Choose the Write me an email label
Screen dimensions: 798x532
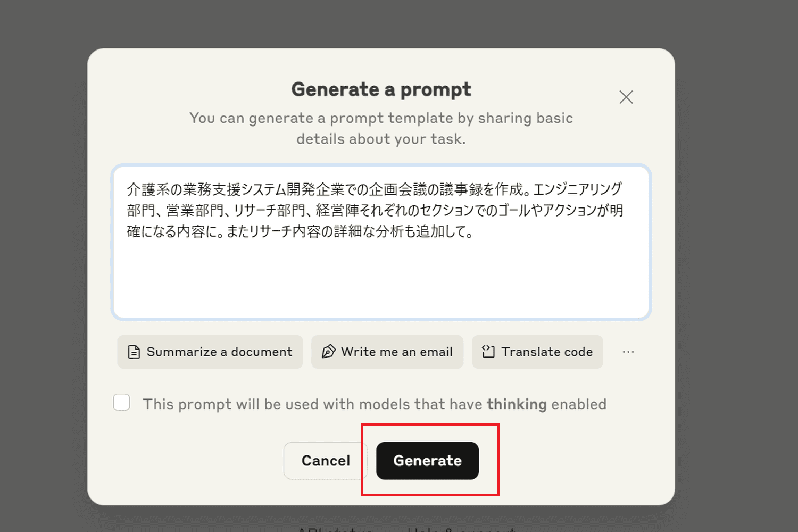point(397,352)
